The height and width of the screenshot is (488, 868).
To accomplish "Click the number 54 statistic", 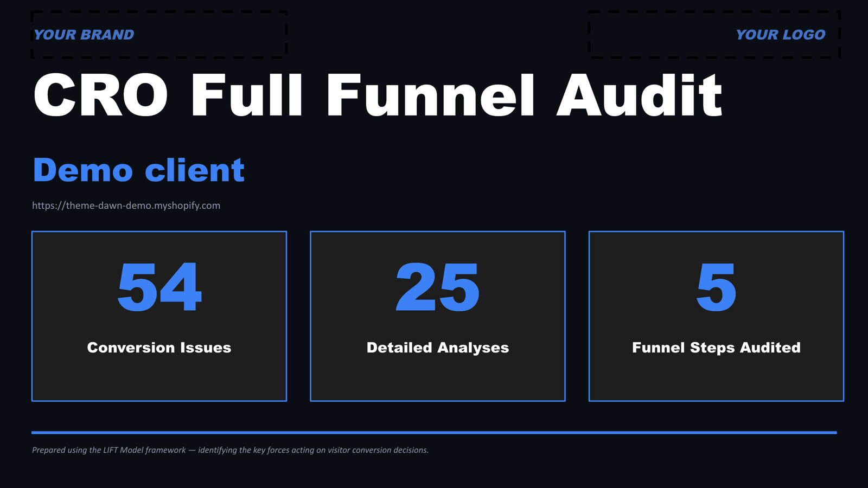I will (x=159, y=287).
